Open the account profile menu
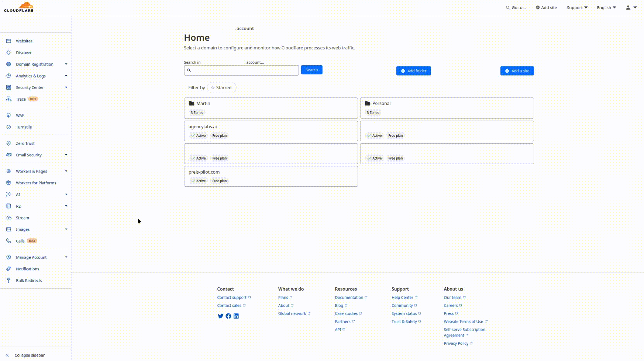The image size is (644, 361). click(x=631, y=7)
